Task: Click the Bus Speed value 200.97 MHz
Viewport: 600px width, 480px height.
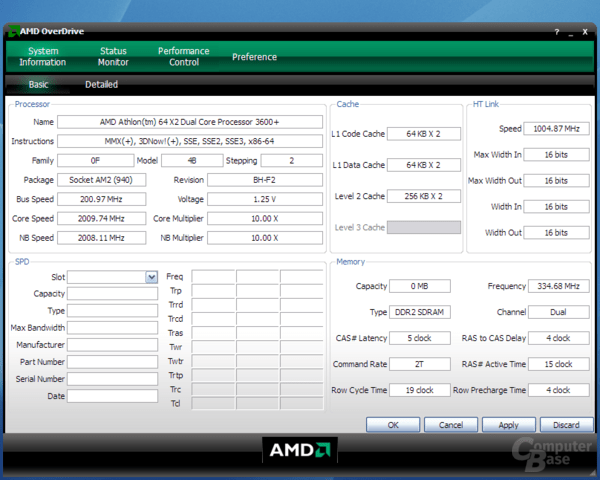Action: (x=101, y=199)
